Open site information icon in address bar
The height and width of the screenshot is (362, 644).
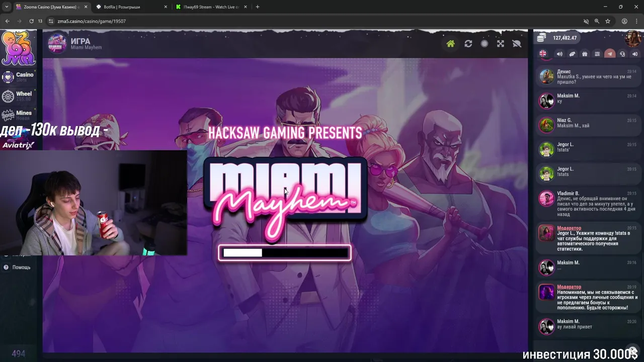[x=50, y=21]
